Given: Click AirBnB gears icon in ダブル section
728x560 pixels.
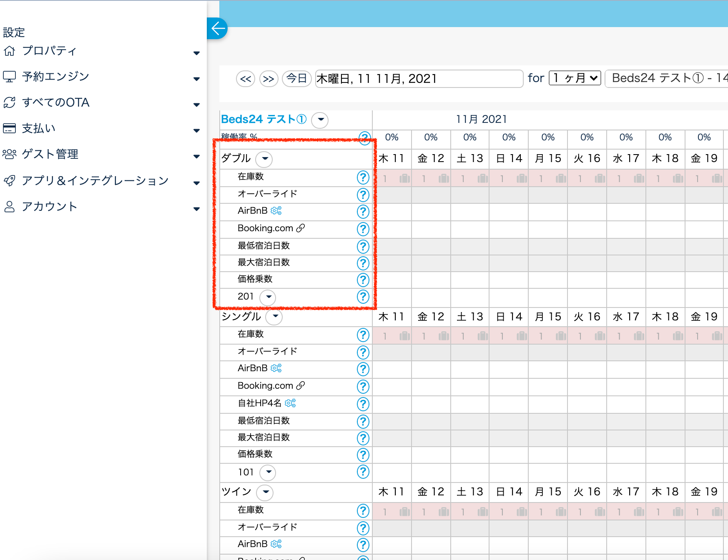Looking at the screenshot, I should pos(276,211).
